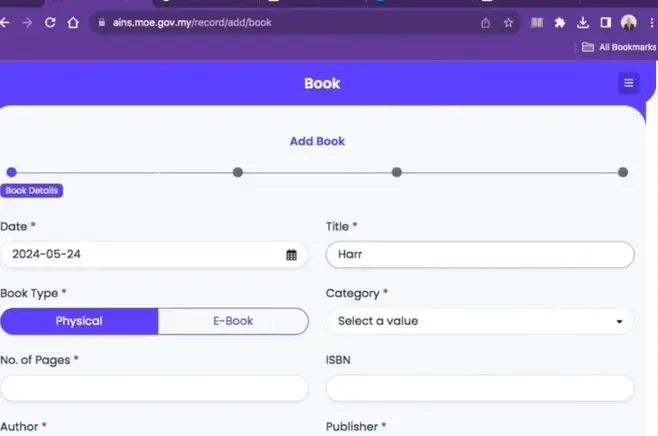Image resolution: width=658 pixels, height=436 pixels.
Task: Click the browser profile avatar
Action: click(x=629, y=22)
